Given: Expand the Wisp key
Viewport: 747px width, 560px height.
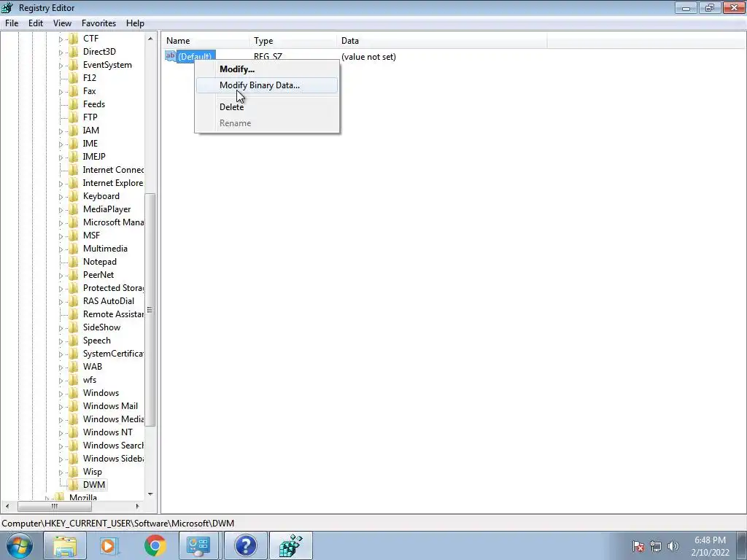Looking at the screenshot, I should (61, 472).
